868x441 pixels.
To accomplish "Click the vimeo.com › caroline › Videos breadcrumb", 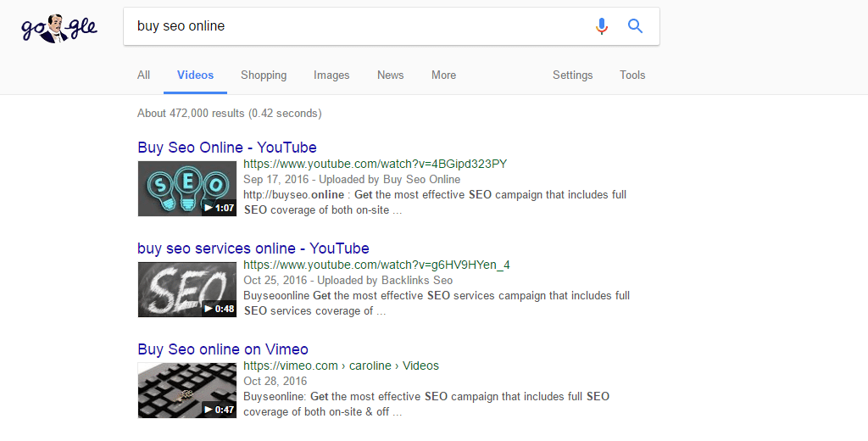I will (341, 366).
